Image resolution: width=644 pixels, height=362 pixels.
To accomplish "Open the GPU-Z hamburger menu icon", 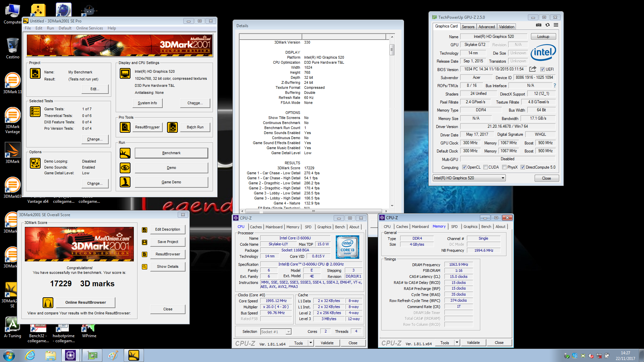I will click(556, 25).
